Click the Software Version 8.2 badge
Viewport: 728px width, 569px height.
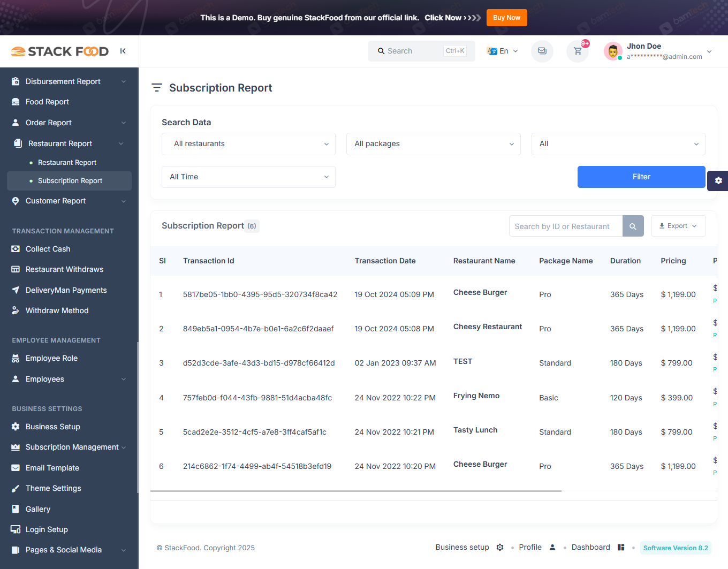(676, 548)
